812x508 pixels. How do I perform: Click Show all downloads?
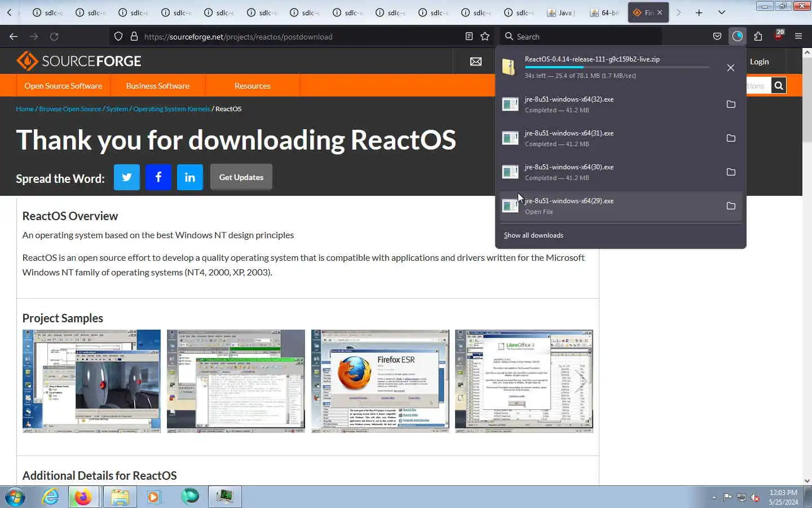[533, 235]
